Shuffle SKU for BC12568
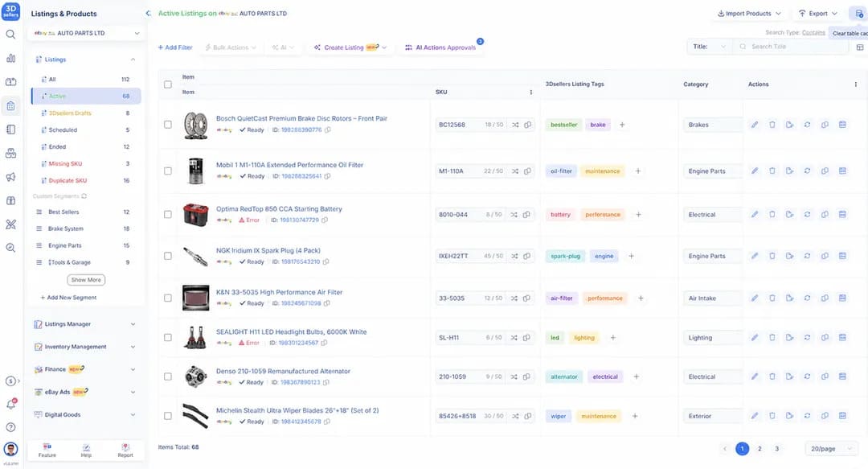The image size is (868, 469). click(x=515, y=125)
